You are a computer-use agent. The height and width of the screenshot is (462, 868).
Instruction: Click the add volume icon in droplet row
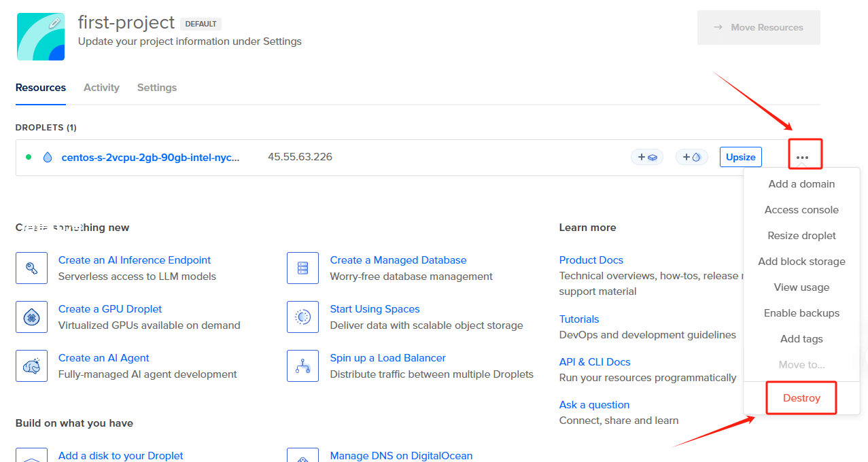(647, 157)
